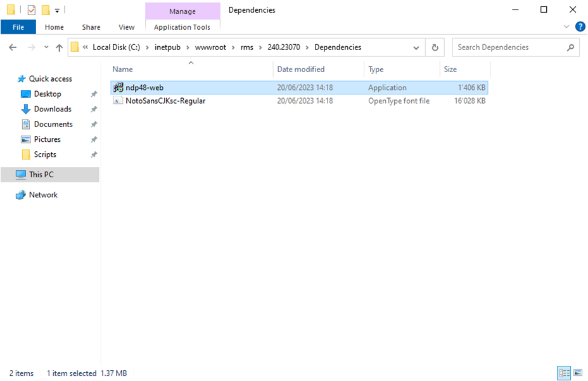The height and width of the screenshot is (381, 588).
Task: Click the Explorer window folder icon
Action: 11,9
